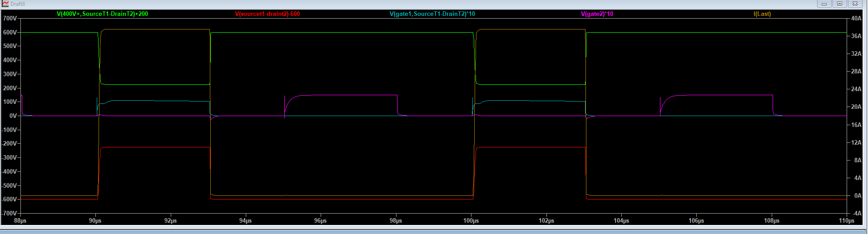Click the magenta V(gate2)*10 trace label
The image size is (868, 234).
point(597,14)
